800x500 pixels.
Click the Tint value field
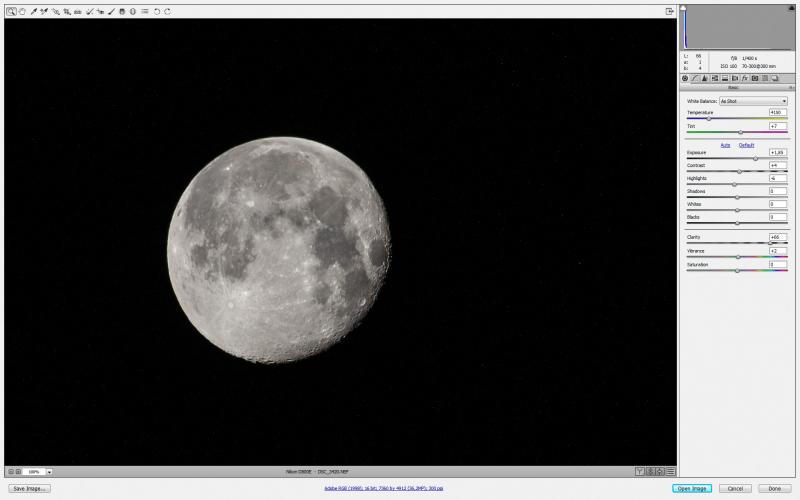pyautogui.click(x=778, y=126)
